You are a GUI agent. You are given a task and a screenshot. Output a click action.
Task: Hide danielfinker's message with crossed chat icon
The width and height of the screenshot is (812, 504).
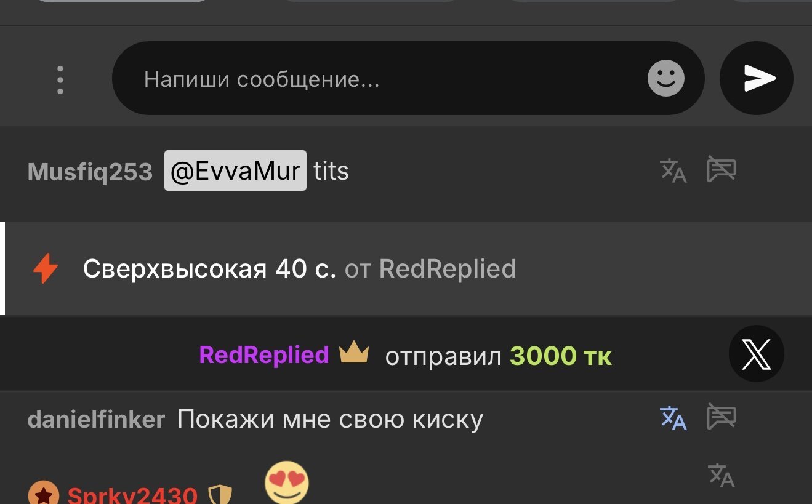click(x=722, y=417)
